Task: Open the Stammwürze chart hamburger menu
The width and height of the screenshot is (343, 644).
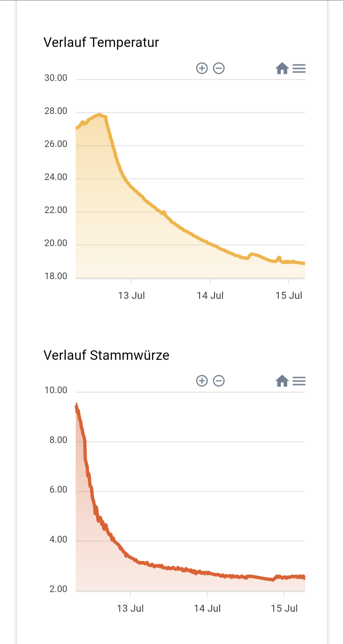Action: (x=299, y=381)
